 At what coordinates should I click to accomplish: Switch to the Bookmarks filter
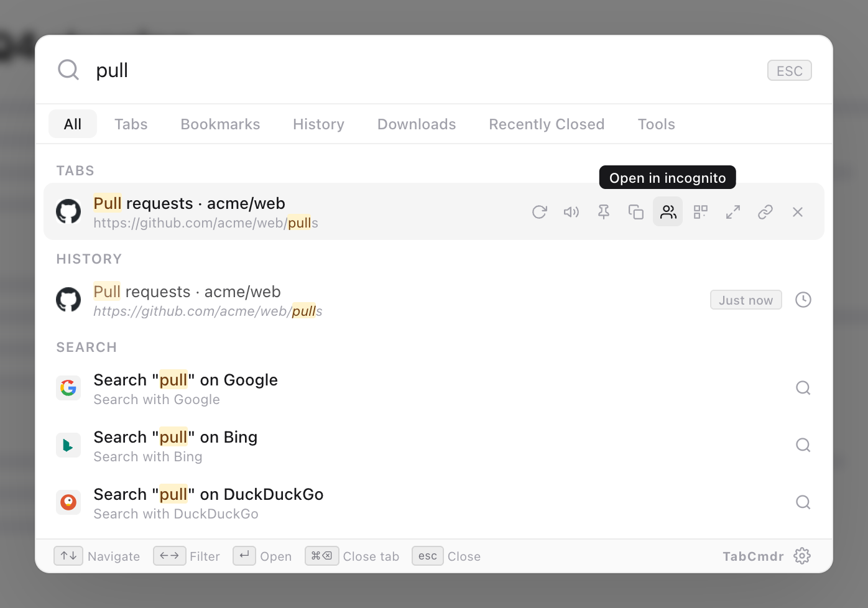[220, 124]
